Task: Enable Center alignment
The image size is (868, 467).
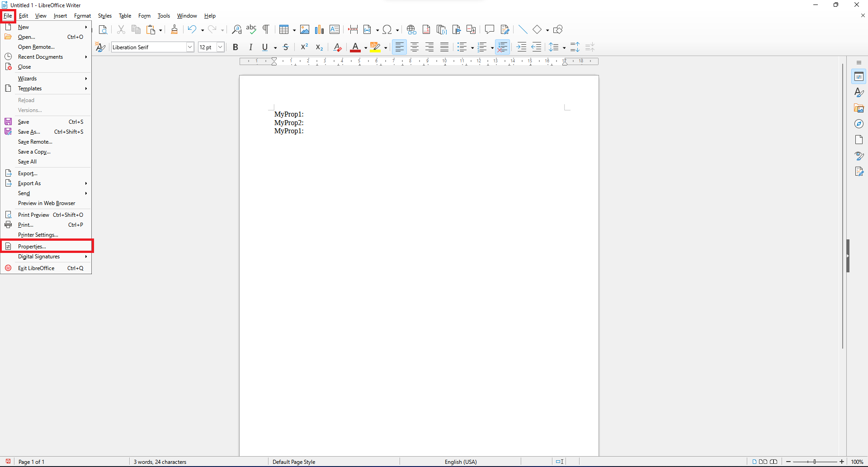Action: [x=415, y=47]
